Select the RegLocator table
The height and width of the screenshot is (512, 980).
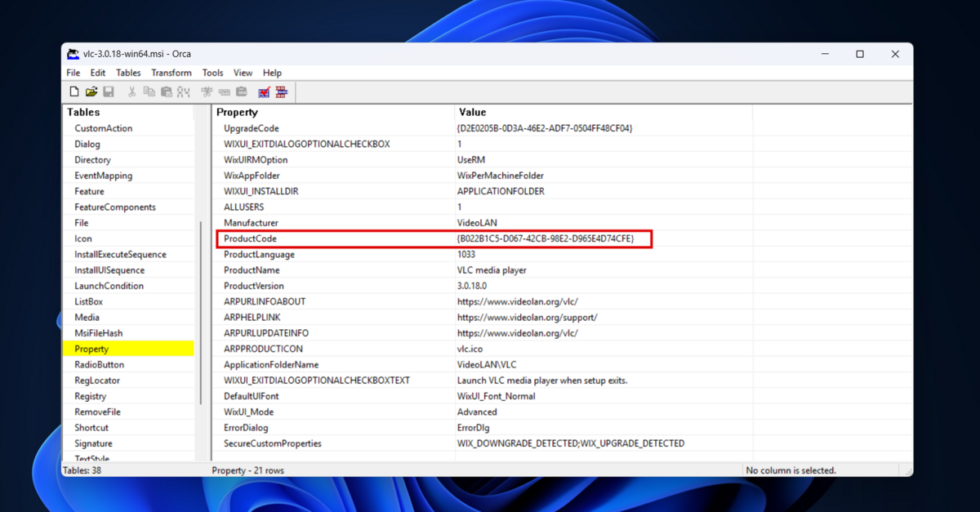point(97,381)
